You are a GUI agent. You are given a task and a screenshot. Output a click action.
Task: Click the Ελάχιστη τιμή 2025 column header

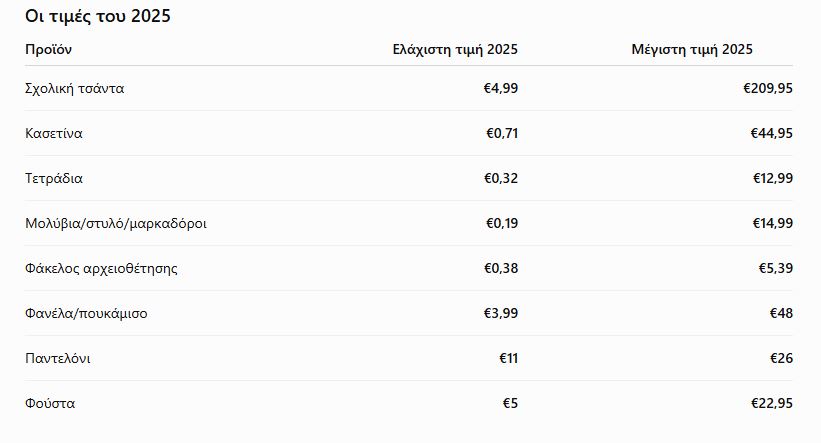455,49
